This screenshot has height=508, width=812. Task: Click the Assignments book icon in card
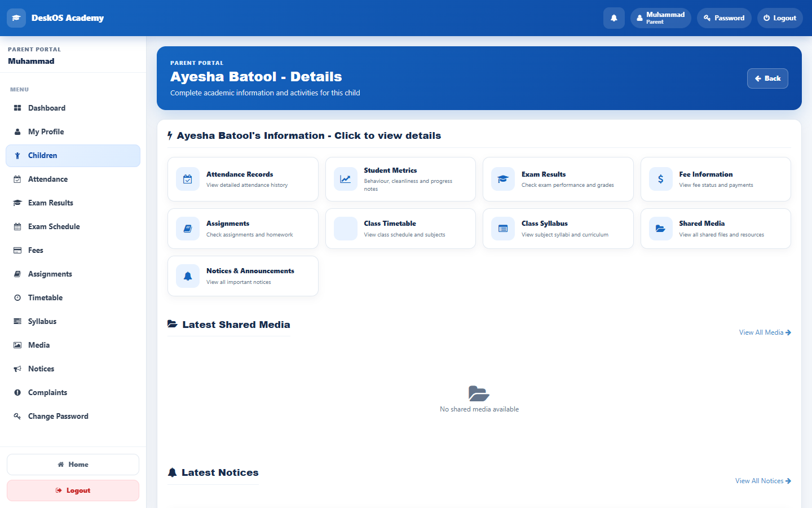(188, 229)
